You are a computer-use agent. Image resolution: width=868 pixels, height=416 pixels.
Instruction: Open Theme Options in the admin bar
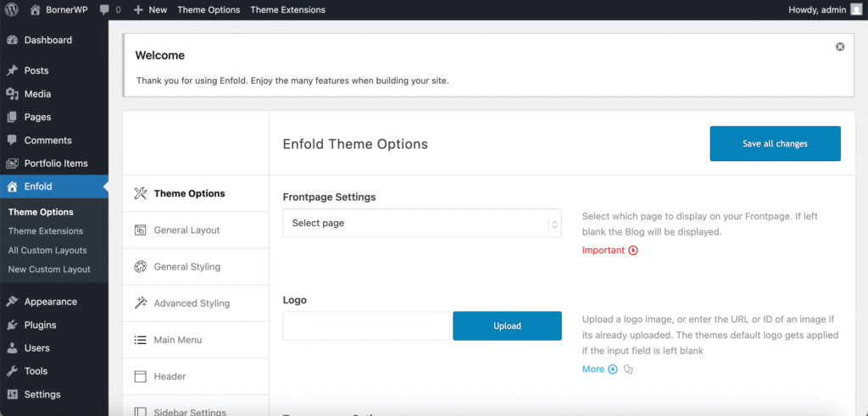coord(209,10)
